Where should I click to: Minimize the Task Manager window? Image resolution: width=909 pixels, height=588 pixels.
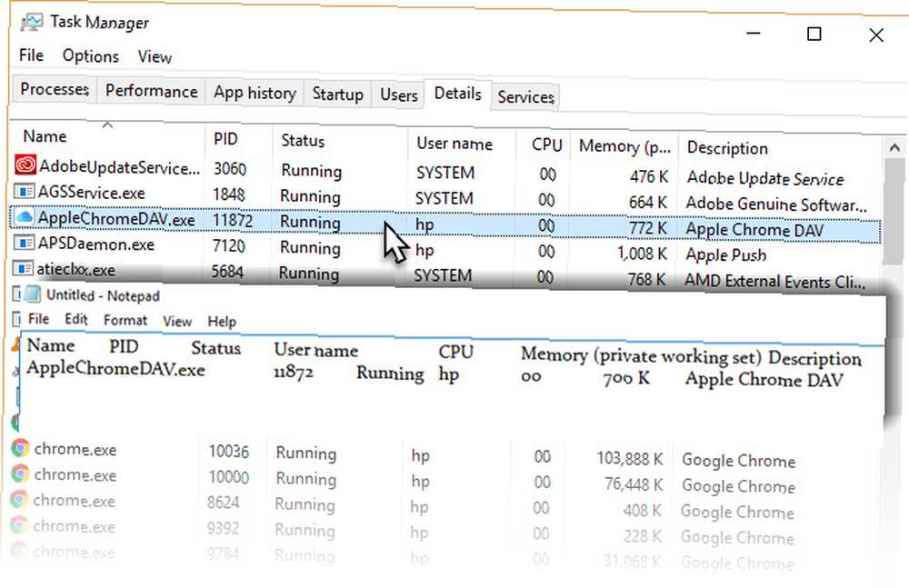[753, 33]
